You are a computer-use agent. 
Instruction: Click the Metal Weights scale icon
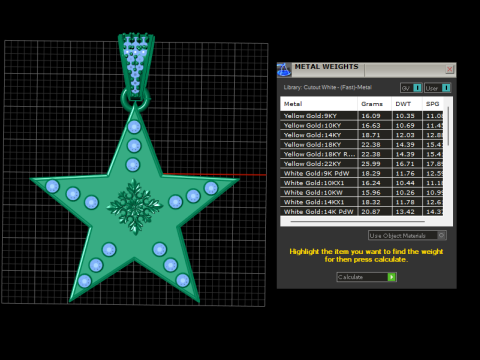point(284,70)
